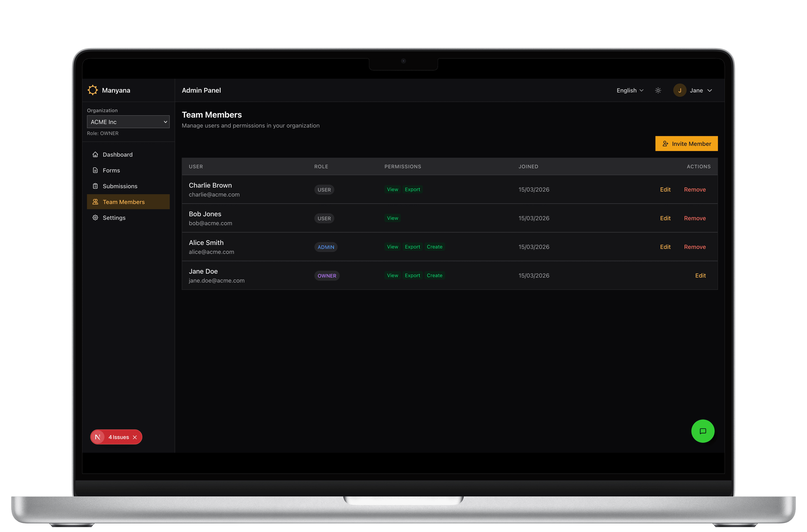Open the ACME Inc organization dropdown
The height and width of the screenshot is (532, 807).
pos(128,121)
